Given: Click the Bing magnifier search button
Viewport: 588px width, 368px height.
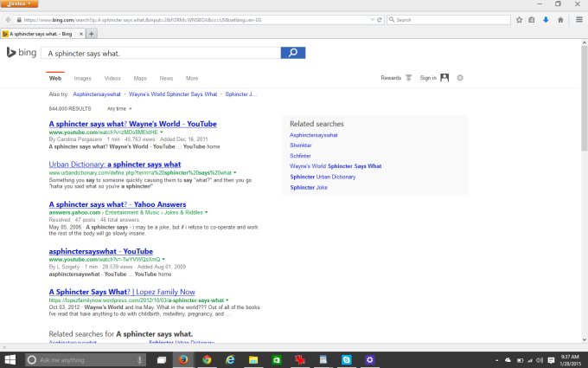Looking at the screenshot, I should pyautogui.click(x=293, y=53).
